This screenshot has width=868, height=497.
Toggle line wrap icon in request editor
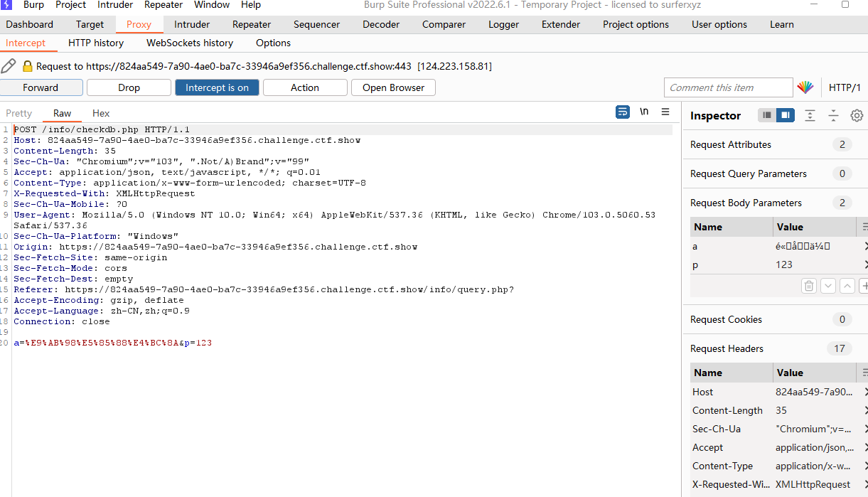tap(623, 112)
